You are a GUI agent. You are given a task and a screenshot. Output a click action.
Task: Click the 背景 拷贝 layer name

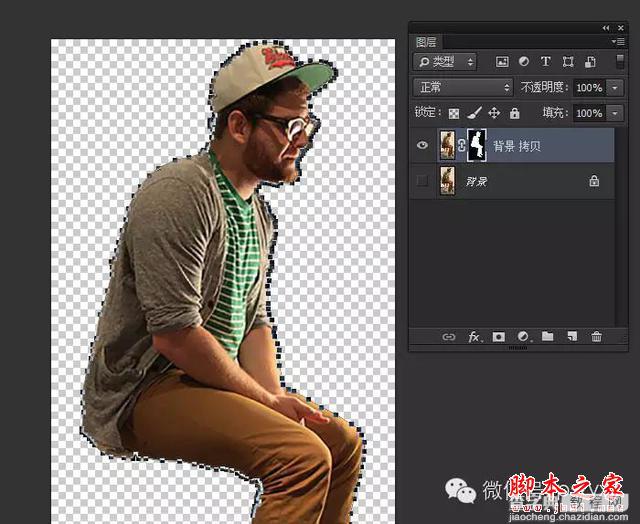pos(517,146)
